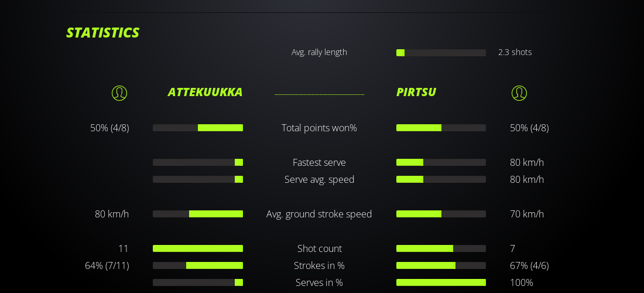Click the Strokes in % label
The height and width of the screenshot is (293, 644).
[319, 265]
